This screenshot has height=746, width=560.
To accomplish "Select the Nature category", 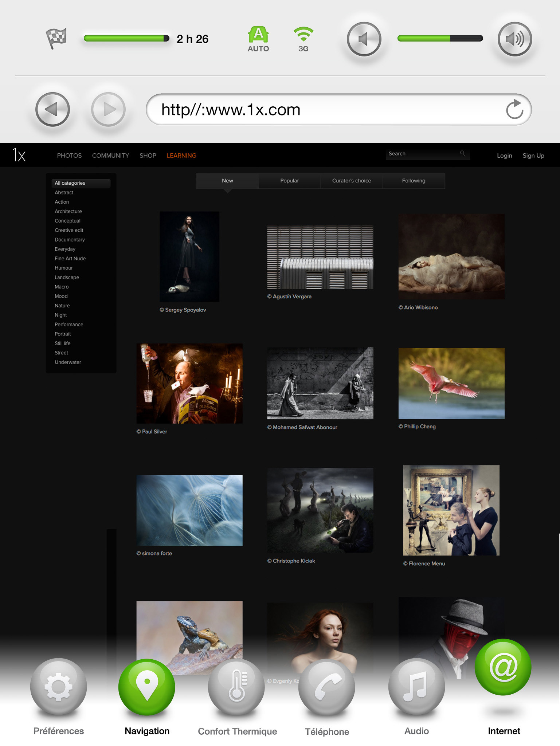I will 62,306.
